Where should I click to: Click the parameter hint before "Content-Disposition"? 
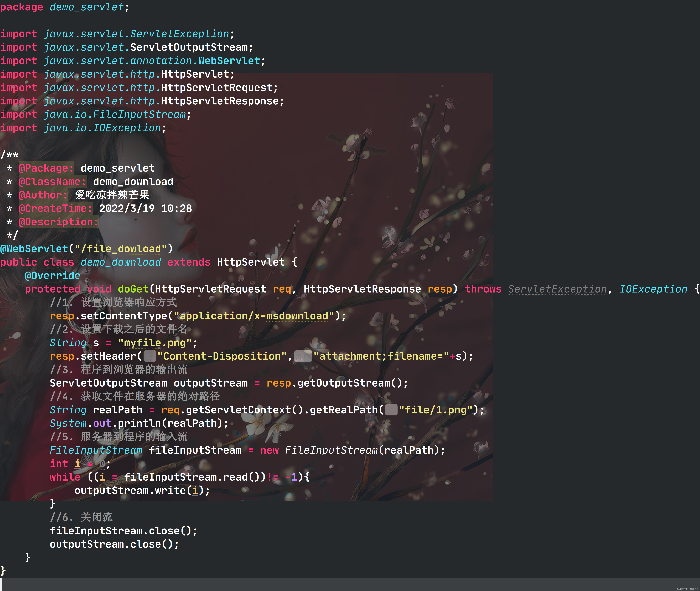(150, 356)
